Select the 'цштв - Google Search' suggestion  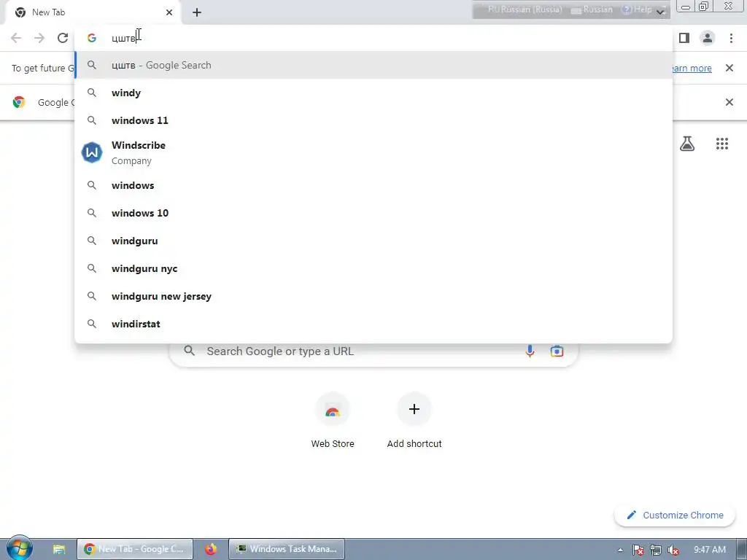(374, 65)
